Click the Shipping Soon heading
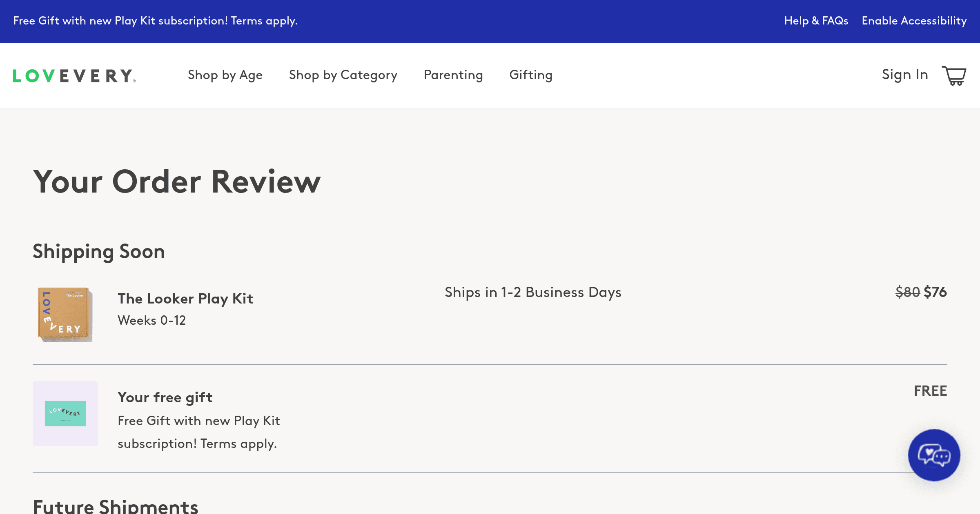 (x=99, y=252)
